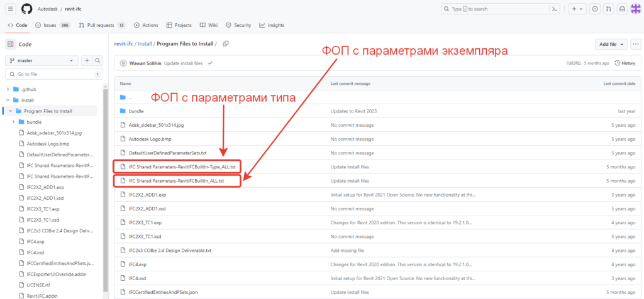Focus the Go to file input
644x299 pixels.
tap(54, 74)
